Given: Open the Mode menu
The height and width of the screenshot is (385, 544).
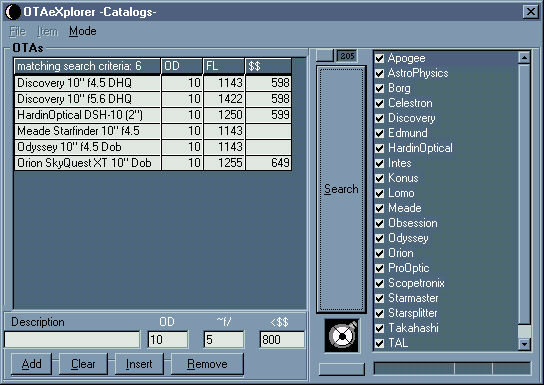Looking at the screenshot, I should tap(83, 31).
